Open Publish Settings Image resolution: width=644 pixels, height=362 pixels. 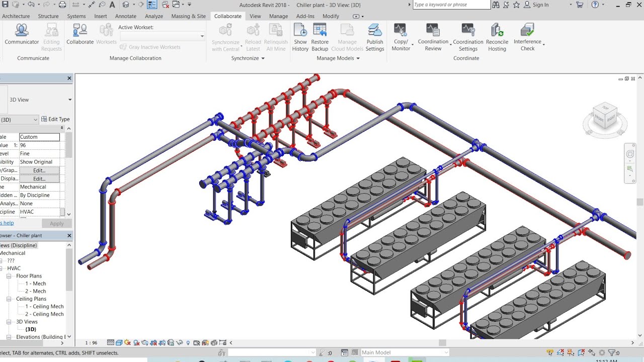tap(375, 37)
